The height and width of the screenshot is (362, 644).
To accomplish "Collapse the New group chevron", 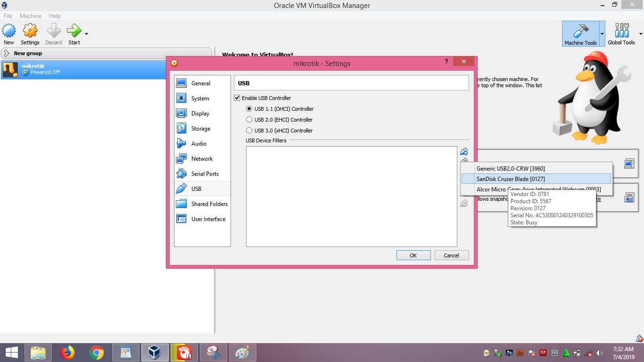I will (x=7, y=53).
